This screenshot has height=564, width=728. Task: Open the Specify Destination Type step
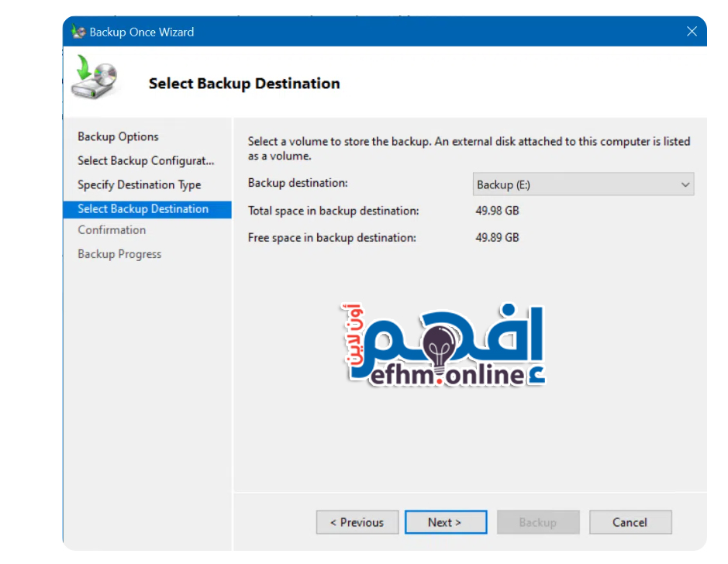(x=139, y=184)
